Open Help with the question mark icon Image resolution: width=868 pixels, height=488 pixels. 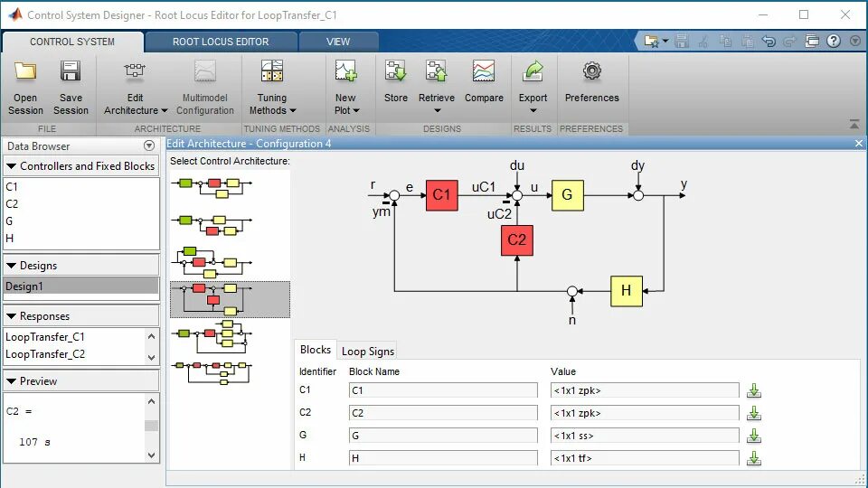tap(833, 41)
